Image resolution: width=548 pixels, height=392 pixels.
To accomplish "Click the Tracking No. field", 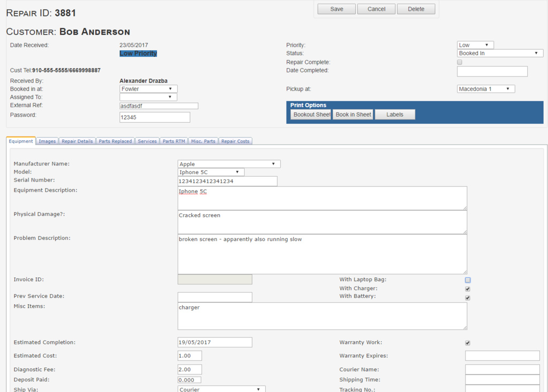I will 502,389.
